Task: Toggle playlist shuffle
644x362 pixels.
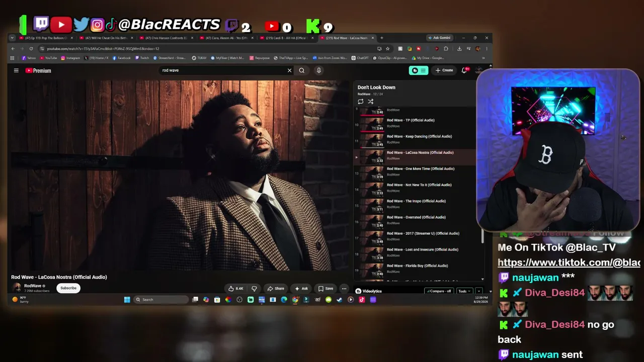Action: (x=370, y=102)
